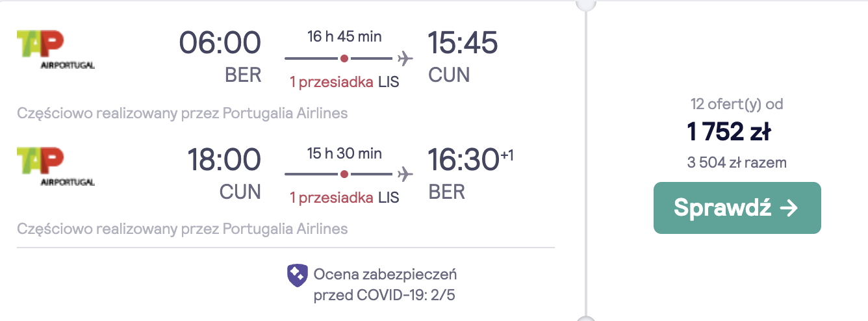The height and width of the screenshot is (321, 868).
Task: Click the outbound flight airplane icon
Action: pyautogui.click(x=405, y=58)
